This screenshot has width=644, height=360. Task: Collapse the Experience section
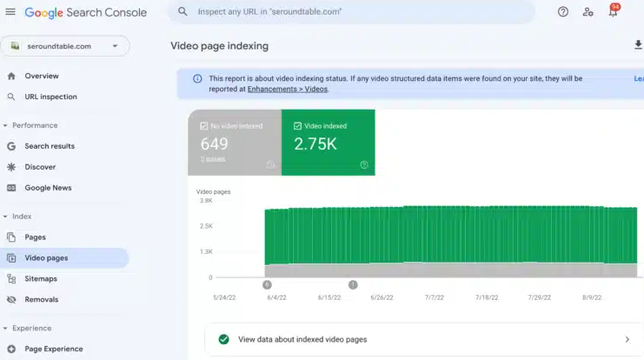point(5,328)
